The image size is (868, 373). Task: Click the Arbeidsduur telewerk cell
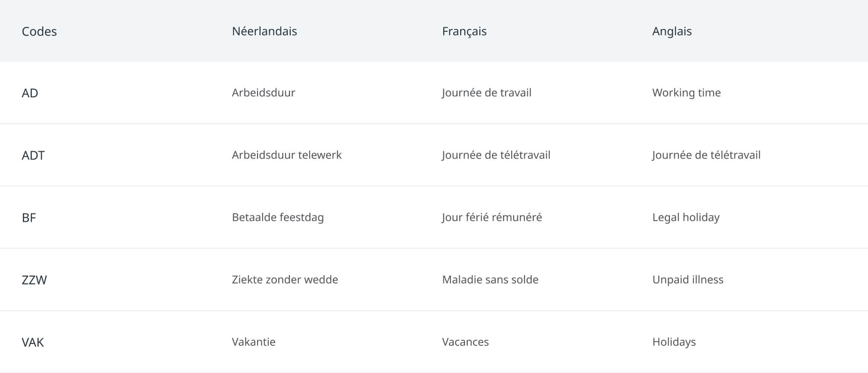point(287,155)
